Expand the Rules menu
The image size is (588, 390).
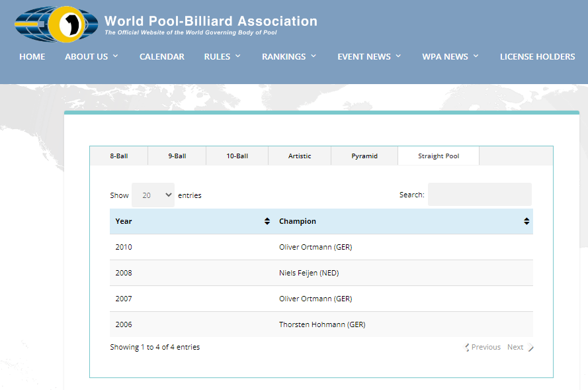[222, 57]
